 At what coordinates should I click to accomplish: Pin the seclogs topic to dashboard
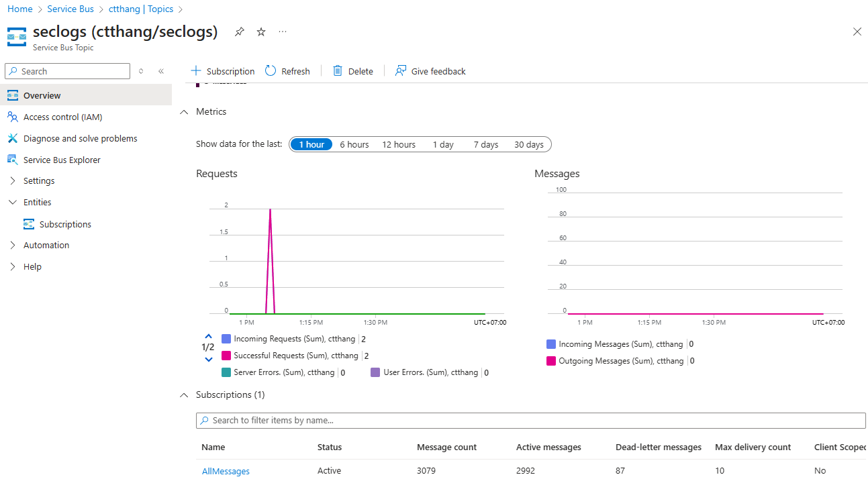[239, 32]
